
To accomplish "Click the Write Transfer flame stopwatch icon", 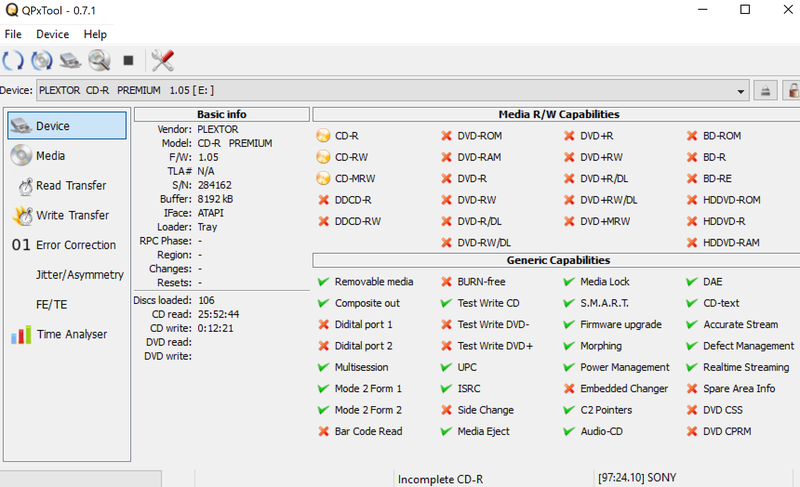I will 22,216.
